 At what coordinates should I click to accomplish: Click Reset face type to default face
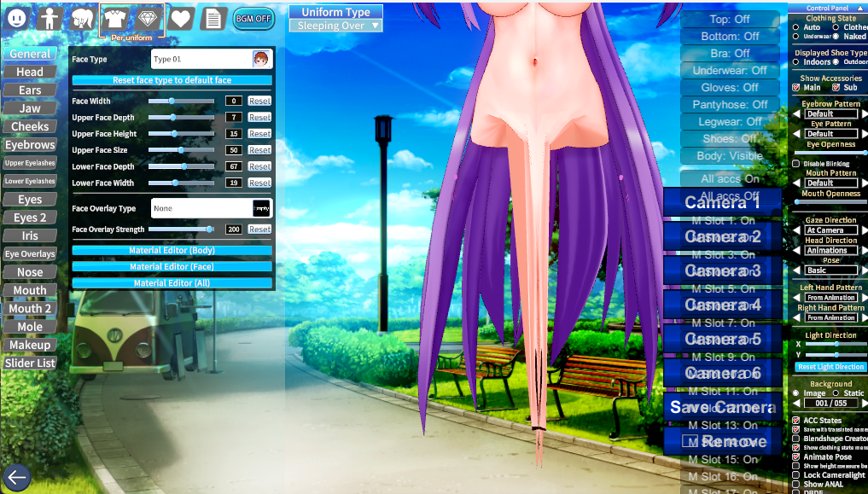point(172,80)
